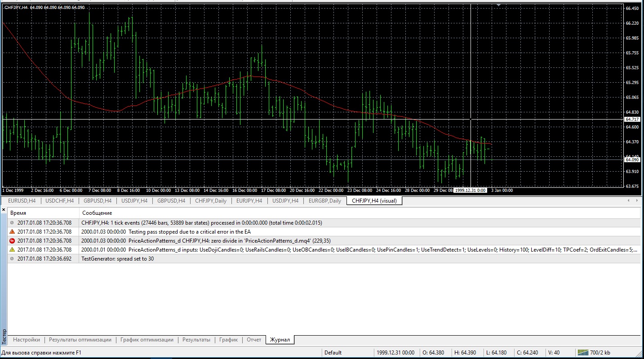Click time axis label '3 Jan 00:00'
Screen dimensions: 644x359
click(502, 191)
